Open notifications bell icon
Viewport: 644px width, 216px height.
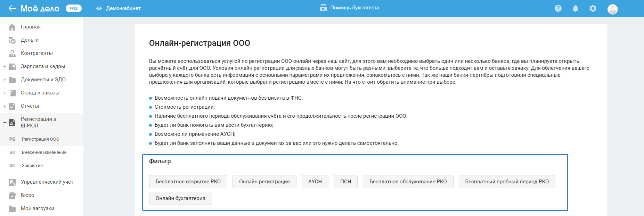pyautogui.click(x=576, y=8)
